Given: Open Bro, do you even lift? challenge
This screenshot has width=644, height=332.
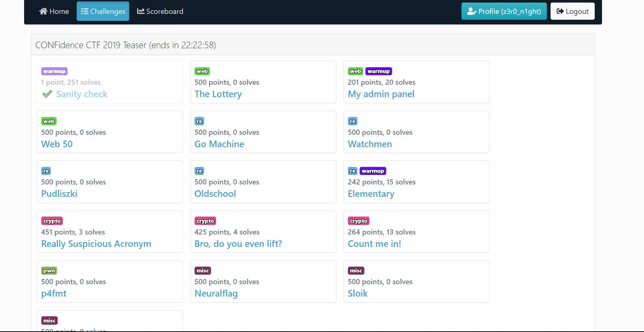Looking at the screenshot, I should pos(238,244).
